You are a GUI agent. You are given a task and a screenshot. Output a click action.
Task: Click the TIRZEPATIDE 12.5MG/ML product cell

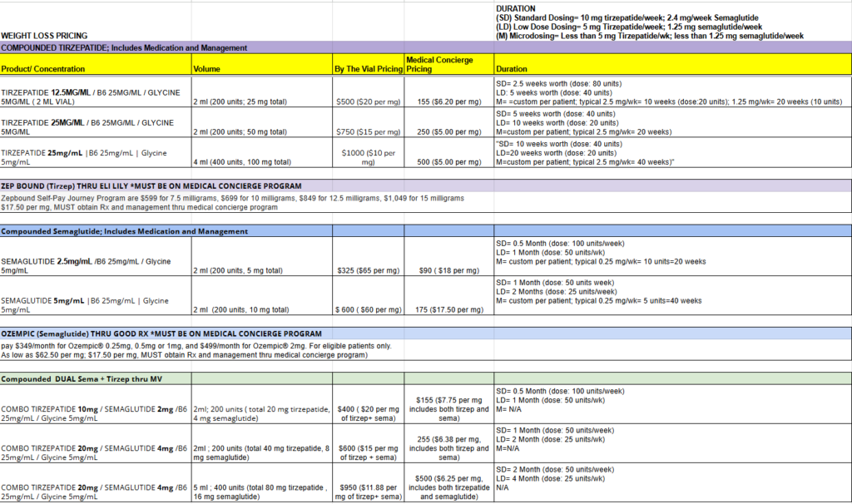click(92, 96)
